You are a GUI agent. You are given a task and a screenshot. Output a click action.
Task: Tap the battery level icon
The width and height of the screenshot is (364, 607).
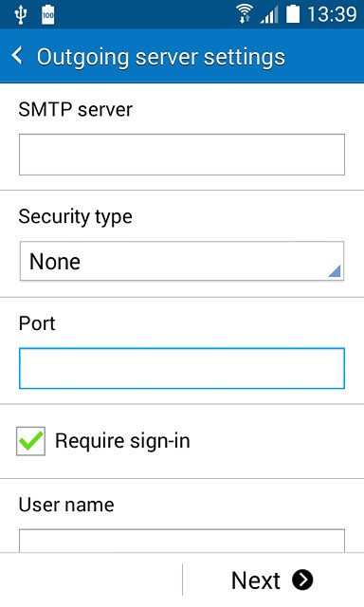[293, 14]
